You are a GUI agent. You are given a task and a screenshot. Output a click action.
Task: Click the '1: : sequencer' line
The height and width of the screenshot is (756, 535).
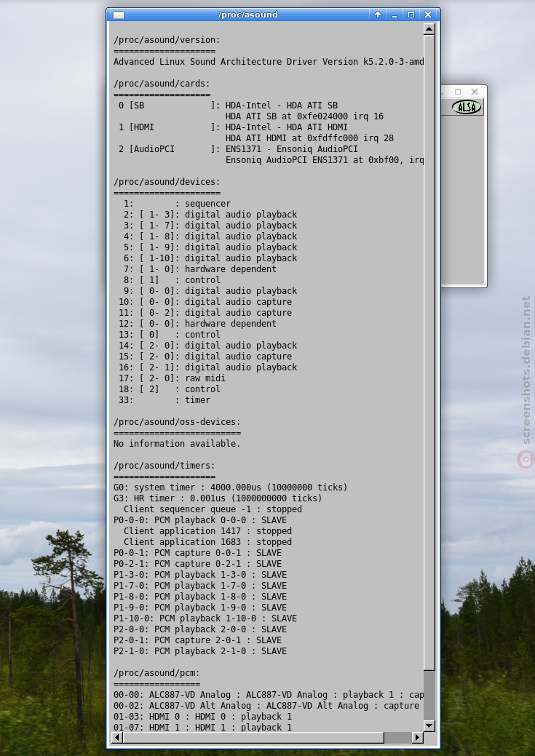pos(177,204)
